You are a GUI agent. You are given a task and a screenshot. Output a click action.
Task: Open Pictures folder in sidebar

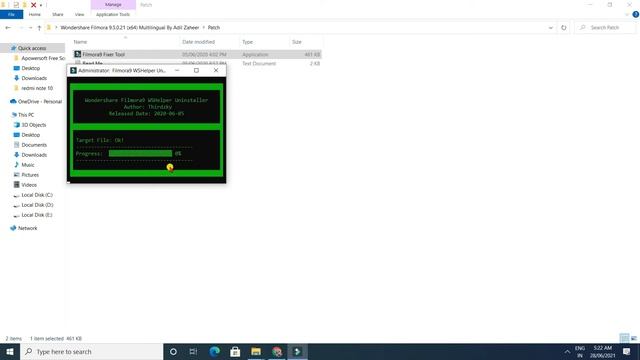tap(30, 175)
